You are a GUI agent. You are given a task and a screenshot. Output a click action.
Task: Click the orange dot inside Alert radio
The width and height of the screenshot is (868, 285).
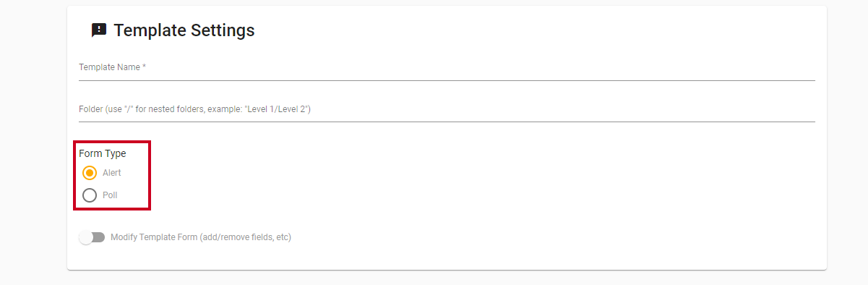pos(90,173)
